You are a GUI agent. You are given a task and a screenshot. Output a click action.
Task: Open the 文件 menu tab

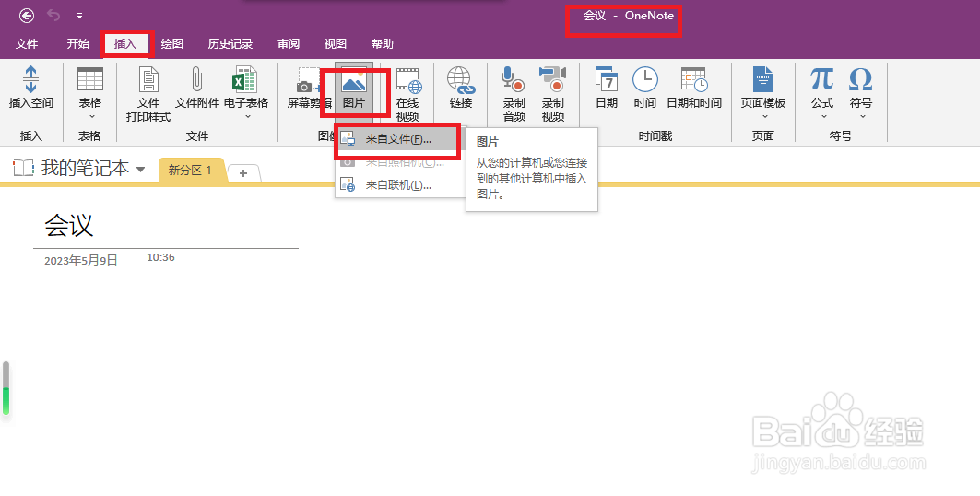pos(27,43)
